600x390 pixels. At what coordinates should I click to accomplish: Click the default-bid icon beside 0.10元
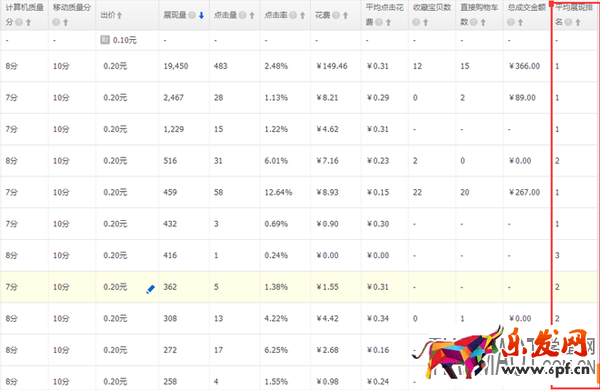click(x=105, y=40)
